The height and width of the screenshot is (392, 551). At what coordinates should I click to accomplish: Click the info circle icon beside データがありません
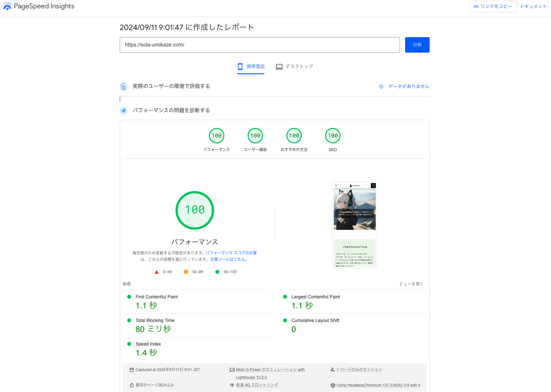click(x=381, y=87)
